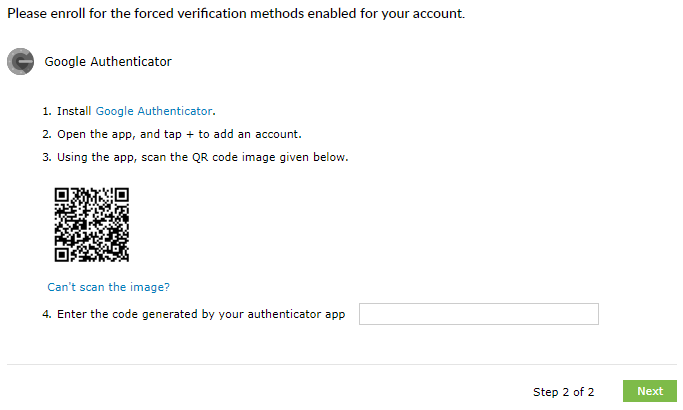The width and height of the screenshot is (683, 410).
Task: Click the horizontal divider above Next
Action: coord(341,364)
